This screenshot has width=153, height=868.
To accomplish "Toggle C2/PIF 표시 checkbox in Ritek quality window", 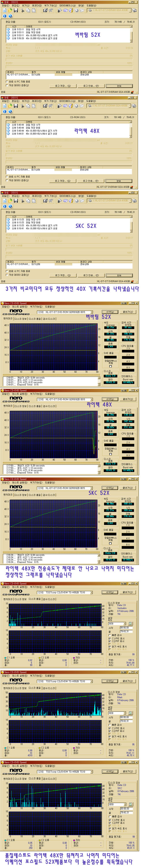I will [109, 731].
